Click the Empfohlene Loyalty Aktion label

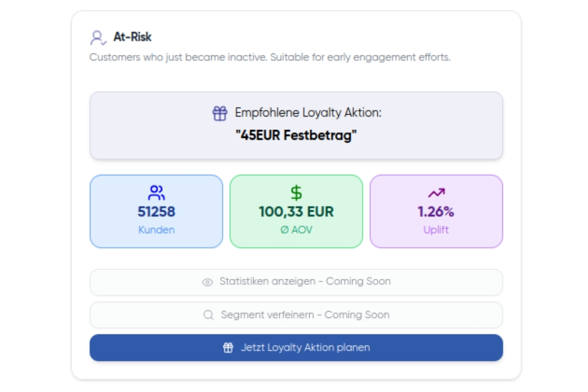(308, 113)
